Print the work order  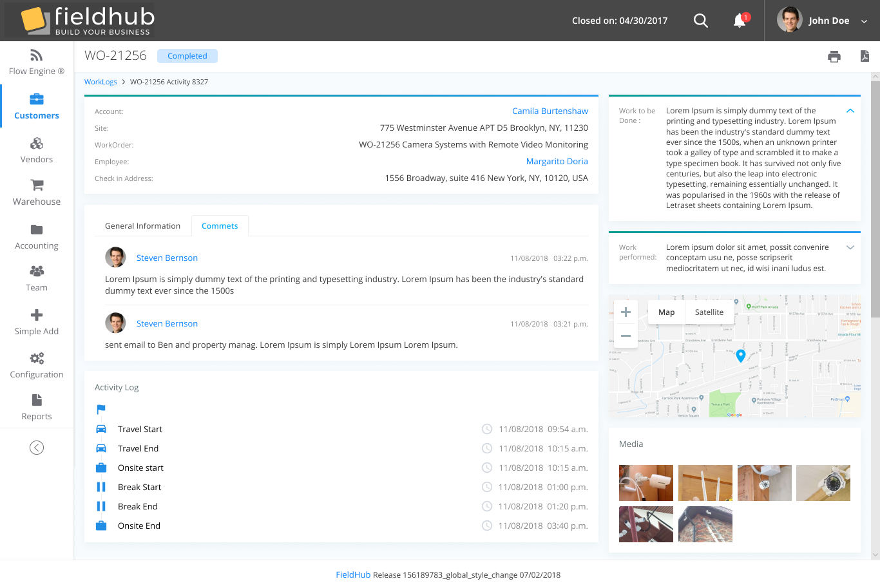[x=834, y=57]
